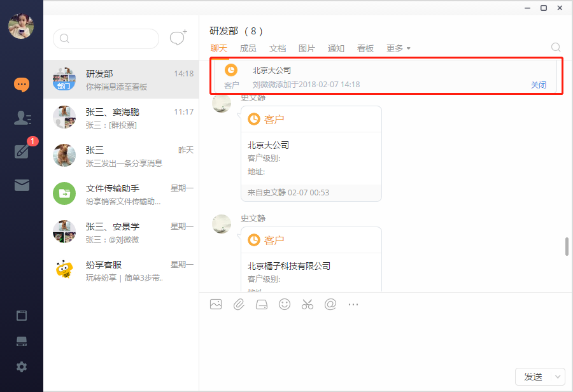Click the chat search magnifier icon
This screenshot has height=392, width=573.
point(556,48)
